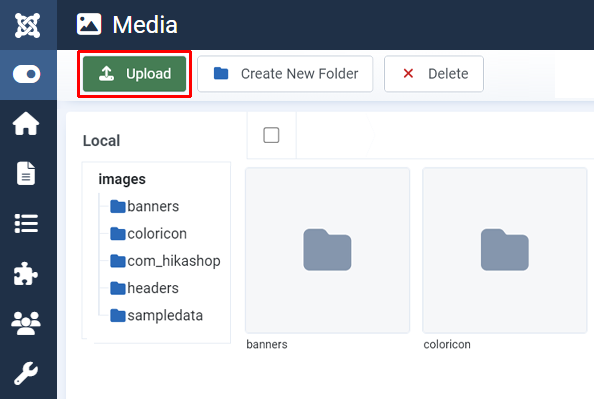Click the Local heading text
This screenshot has width=594, height=399.
click(x=102, y=141)
